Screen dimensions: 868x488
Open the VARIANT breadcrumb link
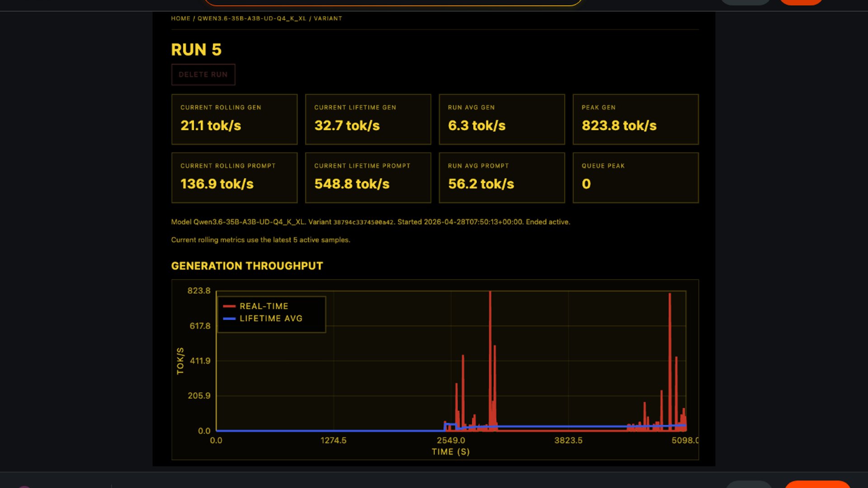pos(328,19)
